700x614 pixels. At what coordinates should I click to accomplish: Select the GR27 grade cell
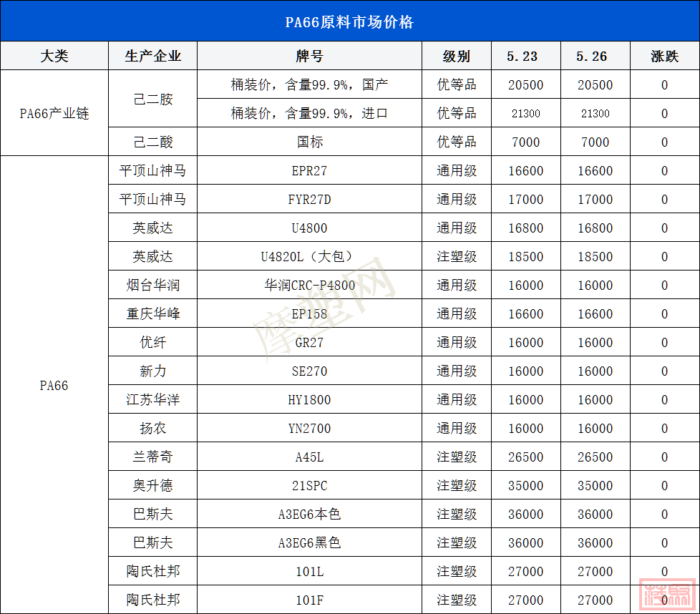pos(309,342)
